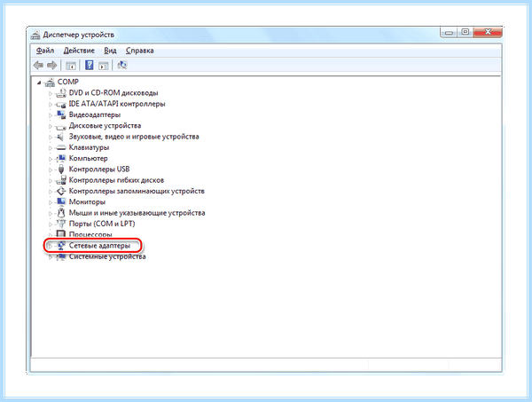Expand the Мониторы node
532x402 pixels.
tap(51, 202)
